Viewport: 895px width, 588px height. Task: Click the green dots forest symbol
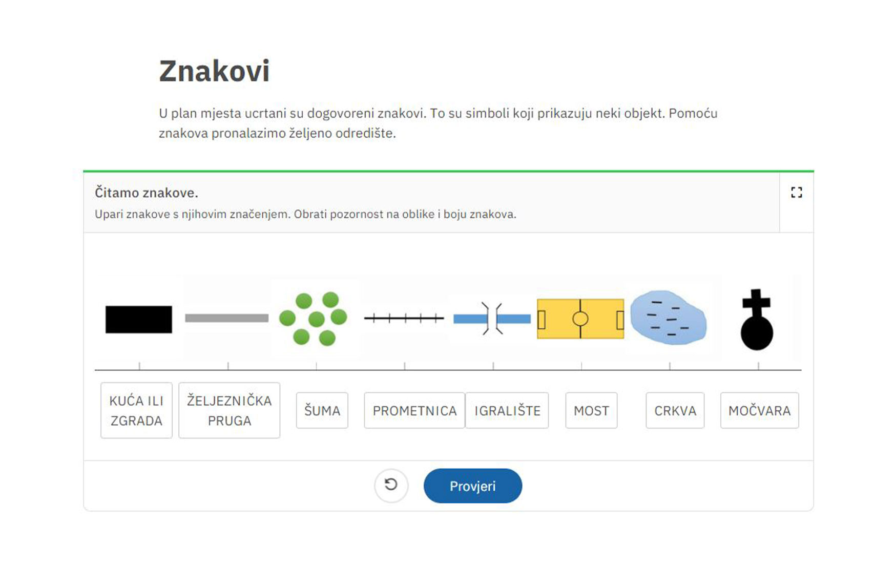pos(314,319)
